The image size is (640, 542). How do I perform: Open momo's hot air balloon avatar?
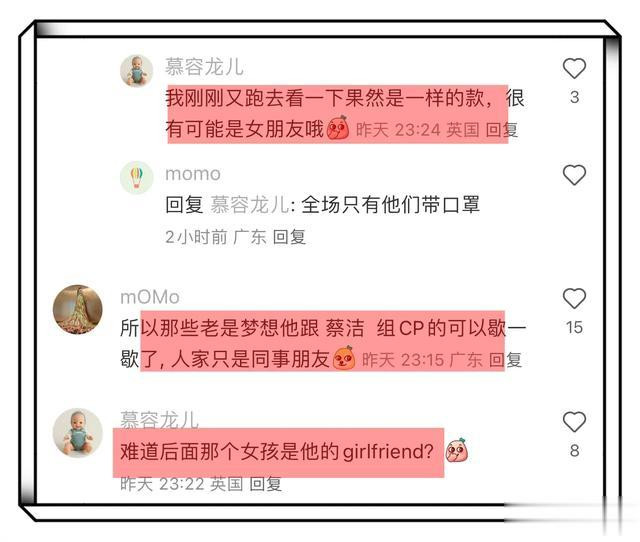[136, 178]
